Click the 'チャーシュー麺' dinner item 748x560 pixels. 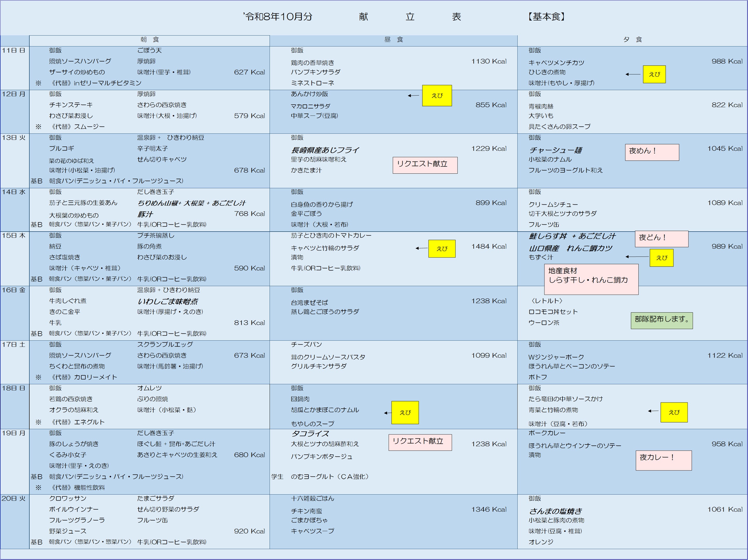point(555,150)
